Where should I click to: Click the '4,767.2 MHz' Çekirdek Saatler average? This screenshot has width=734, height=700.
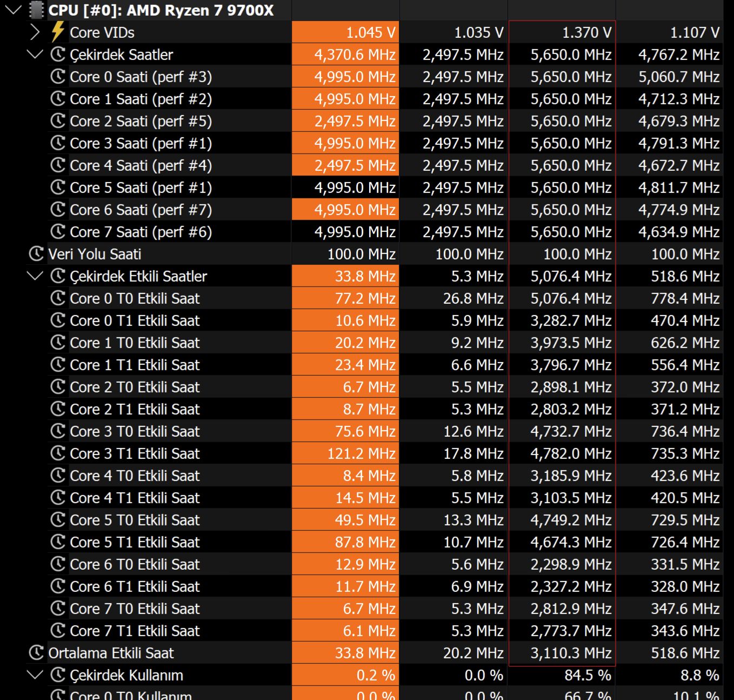coord(679,55)
